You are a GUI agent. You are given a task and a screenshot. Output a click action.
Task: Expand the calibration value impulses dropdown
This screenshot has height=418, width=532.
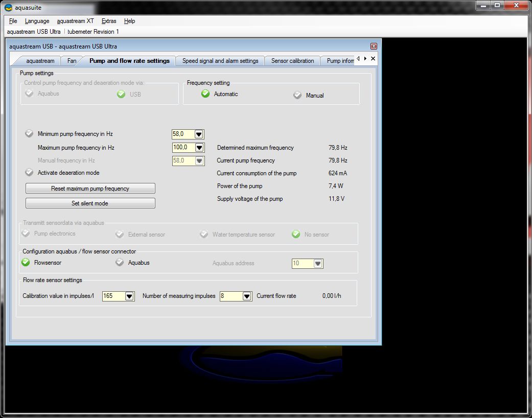(x=129, y=296)
